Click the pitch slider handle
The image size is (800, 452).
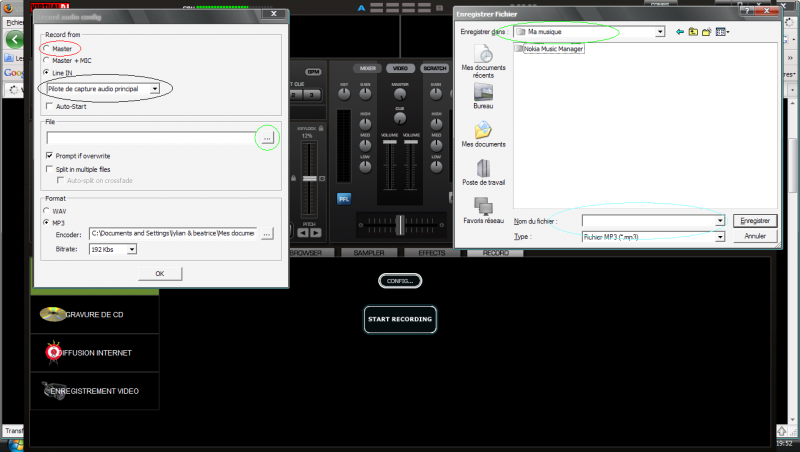(310, 179)
